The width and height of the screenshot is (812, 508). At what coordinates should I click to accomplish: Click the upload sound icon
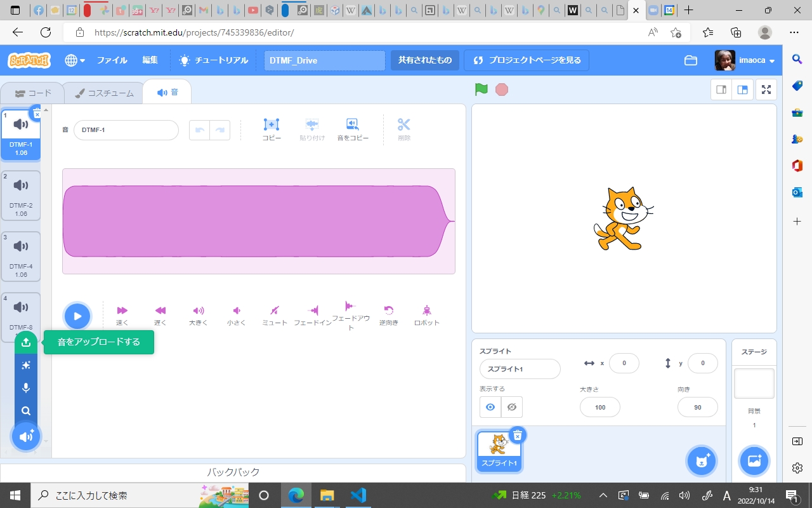tap(26, 342)
